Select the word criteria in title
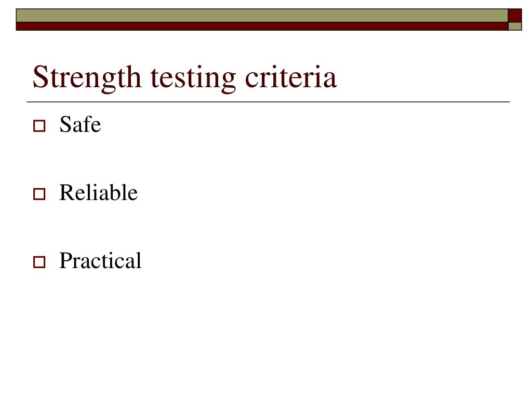The image size is (532, 399). click(291, 77)
